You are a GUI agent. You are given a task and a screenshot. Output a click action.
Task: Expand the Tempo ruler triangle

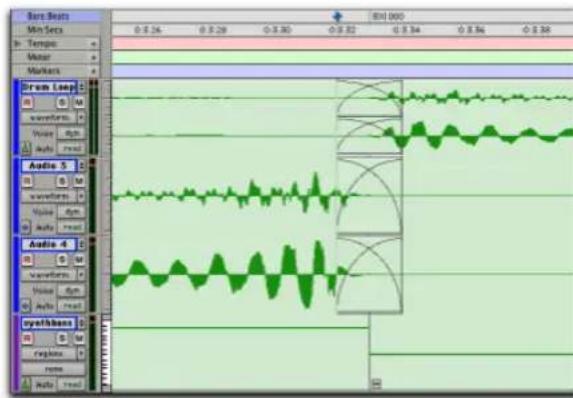pyautogui.click(x=17, y=43)
